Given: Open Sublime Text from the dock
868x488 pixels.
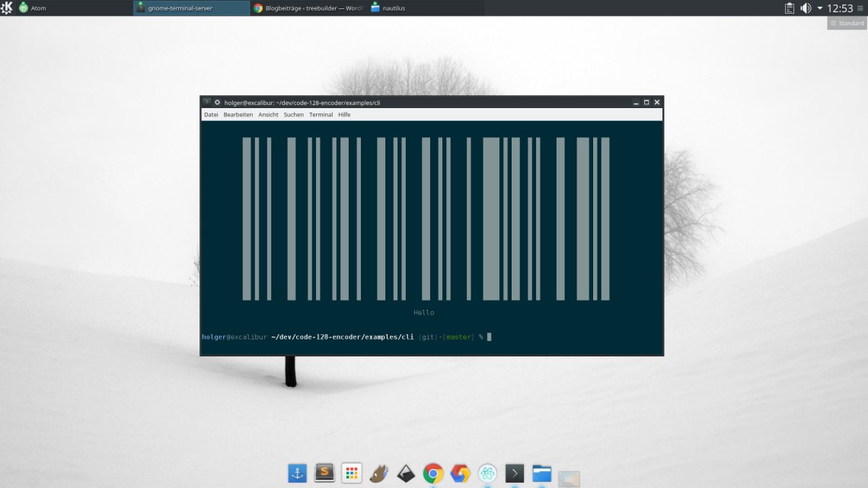Looking at the screenshot, I should coord(324,472).
